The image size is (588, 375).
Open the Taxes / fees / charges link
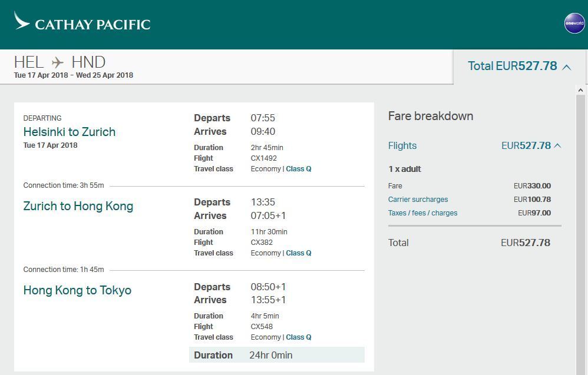click(x=422, y=213)
